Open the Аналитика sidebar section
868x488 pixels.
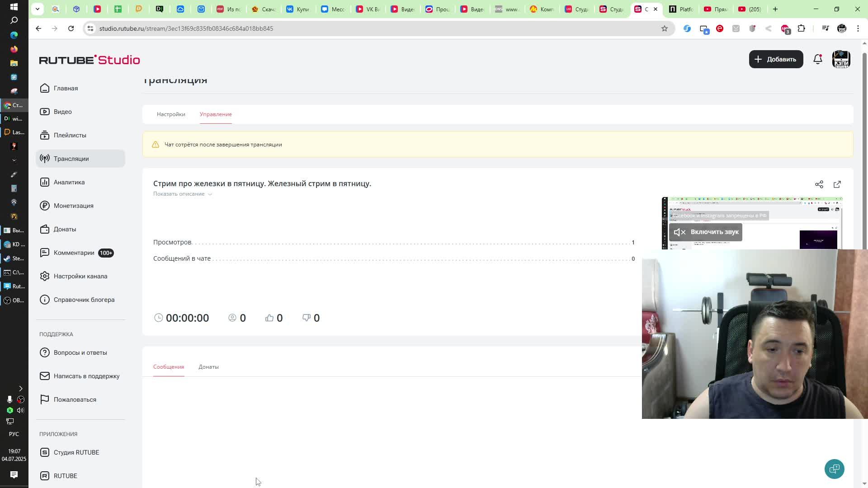pos(69,182)
